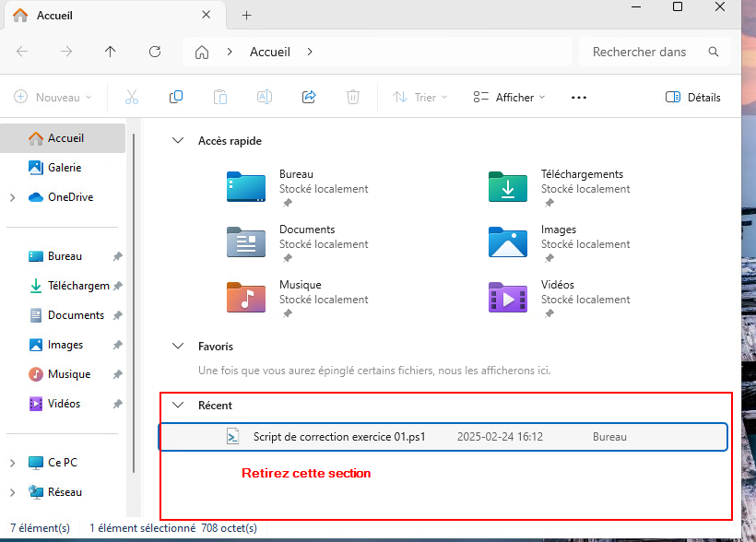
Task: Unpin Images from the navigation pane
Action: tap(118, 345)
